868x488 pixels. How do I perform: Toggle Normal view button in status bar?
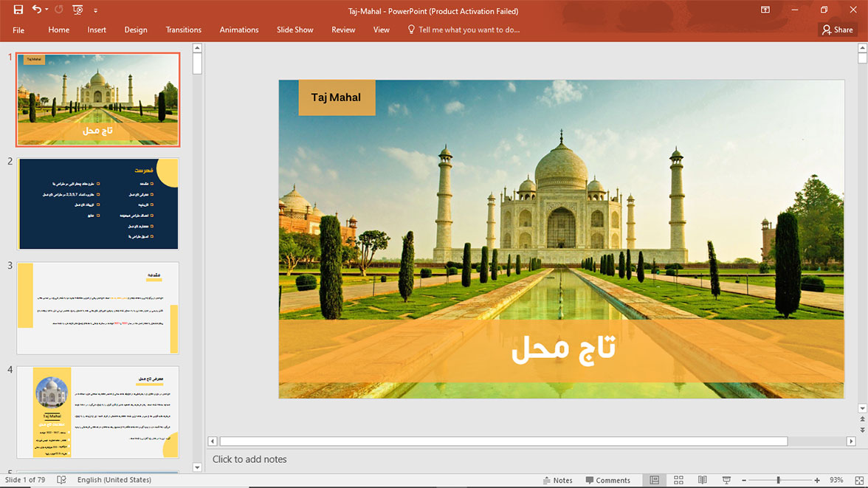(x=655, y=480)
